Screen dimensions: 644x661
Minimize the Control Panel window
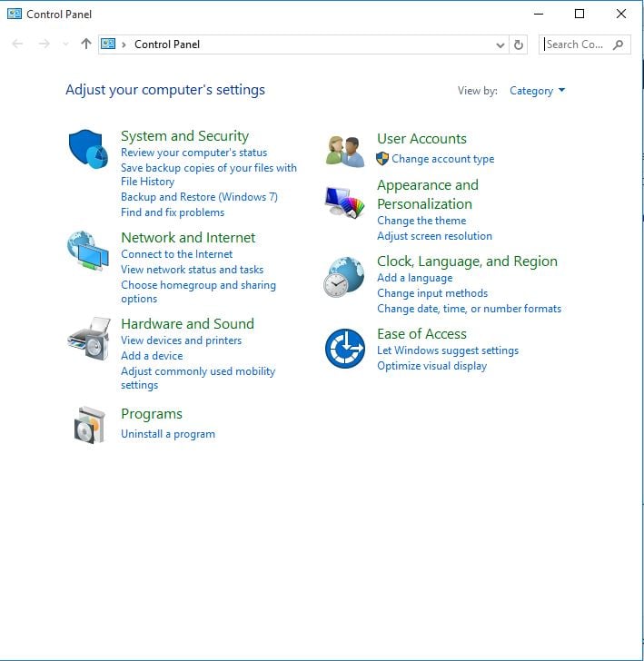pos(539,14)
